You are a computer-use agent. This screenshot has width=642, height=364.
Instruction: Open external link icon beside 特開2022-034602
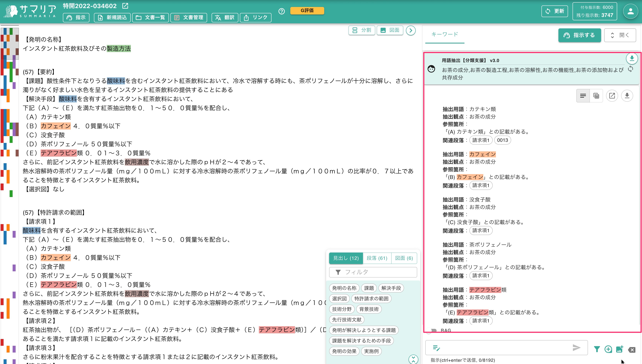click(x=125, y=6)
